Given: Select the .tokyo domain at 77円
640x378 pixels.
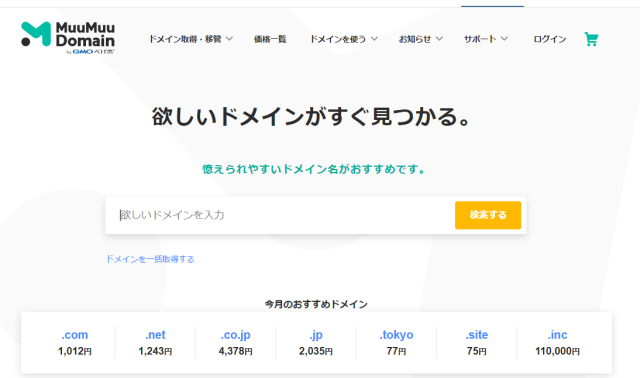Looking at the screenshot, I should pyautogui.click(x=396, y=342).
